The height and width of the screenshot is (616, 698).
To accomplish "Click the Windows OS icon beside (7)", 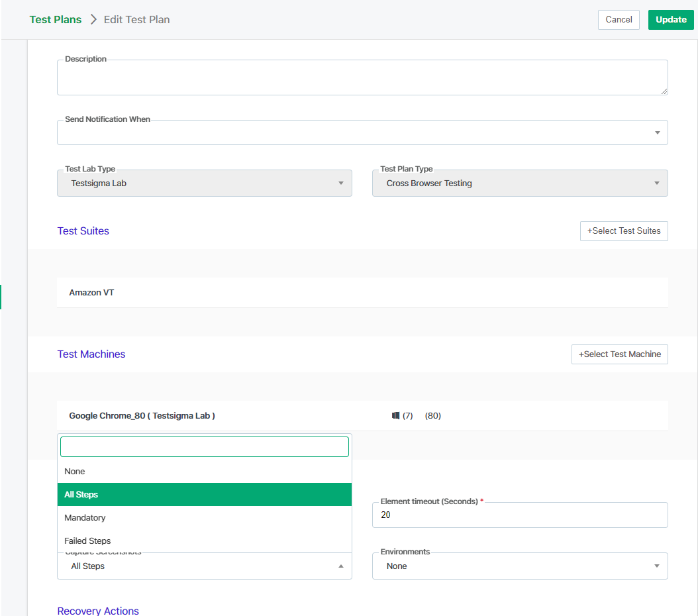I will [x=395, y=416].
